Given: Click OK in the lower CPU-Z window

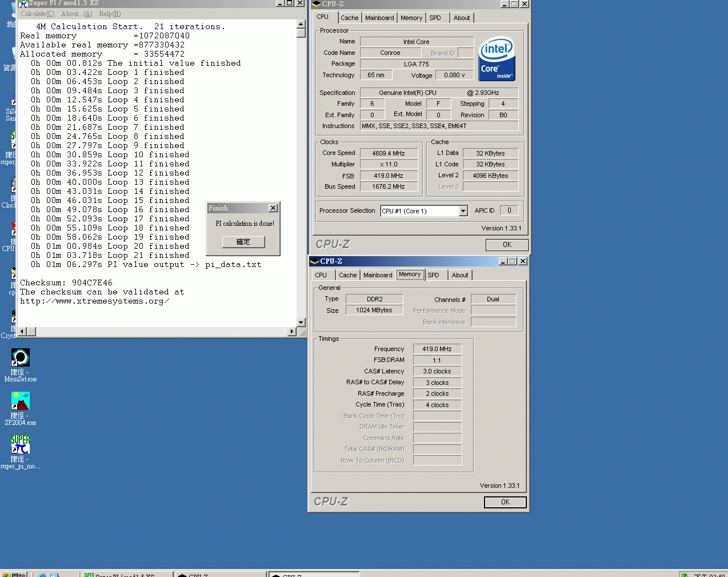Looking at the screenshot, I should pyautogui.click(x=505, y=502).
